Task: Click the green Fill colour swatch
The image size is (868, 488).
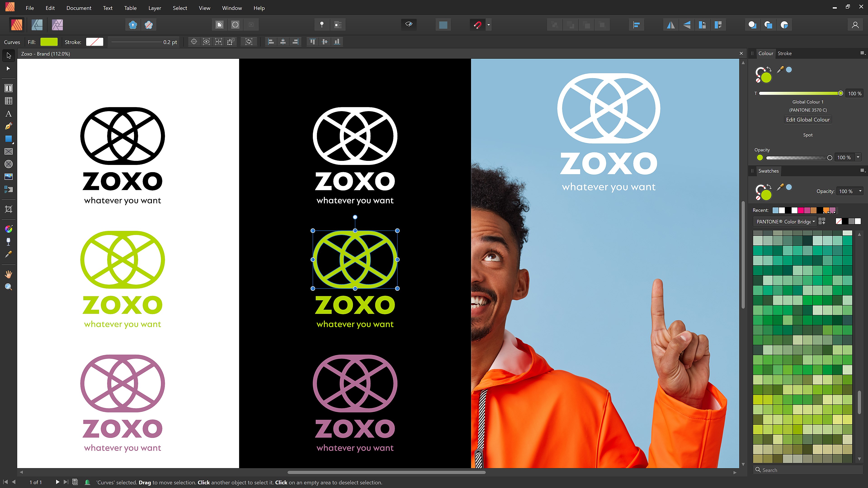Action: [49, 42]
